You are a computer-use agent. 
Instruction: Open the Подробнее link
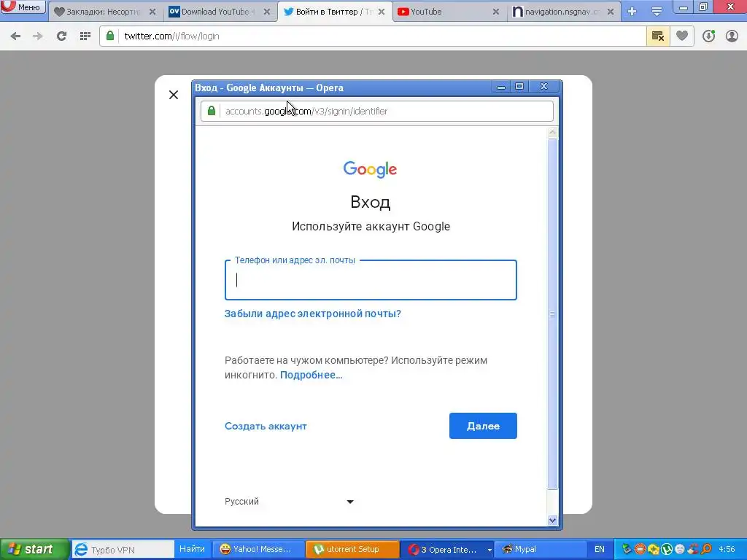[x=311, y=376]
